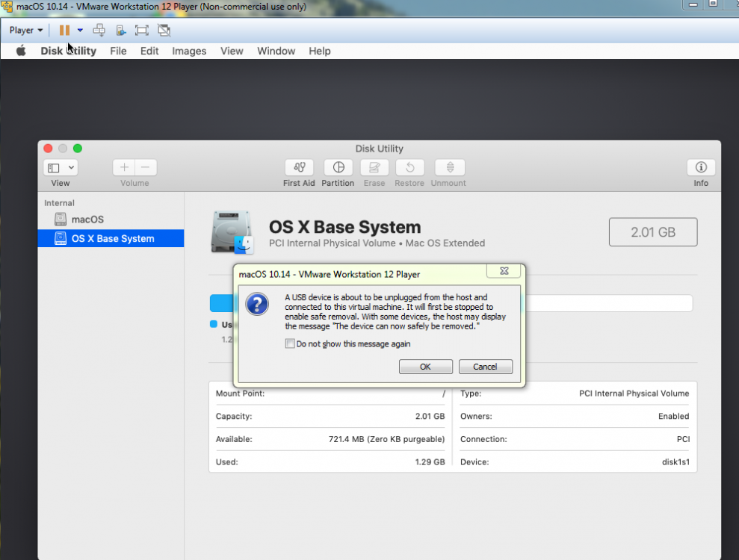Open the Window menu
Viewport: 739px width, 560px height.
pos(276,51)
